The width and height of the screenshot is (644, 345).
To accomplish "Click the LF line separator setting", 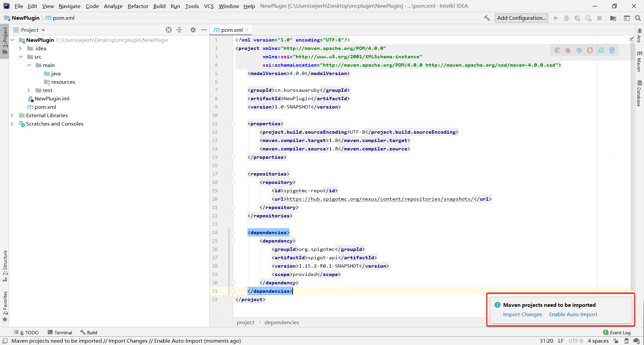I will point(561,341).
